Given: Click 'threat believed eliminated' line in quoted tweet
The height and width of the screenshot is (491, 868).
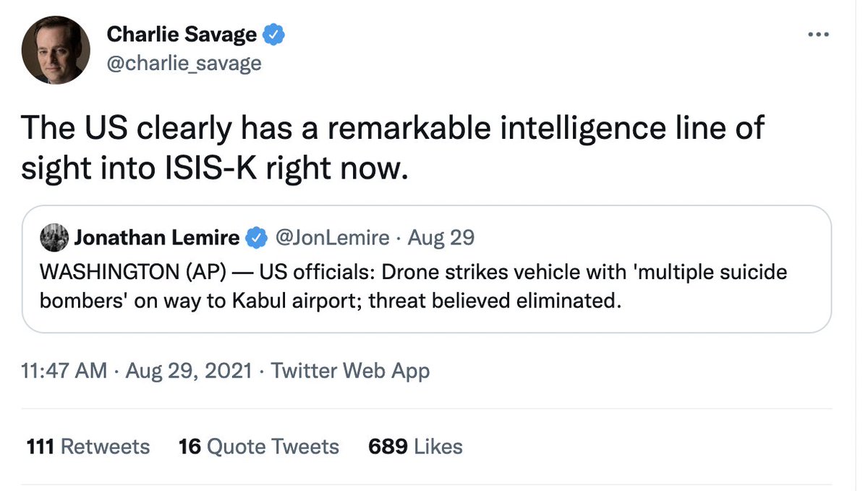Looking at the screenshot, I should [x=330, y=300].
